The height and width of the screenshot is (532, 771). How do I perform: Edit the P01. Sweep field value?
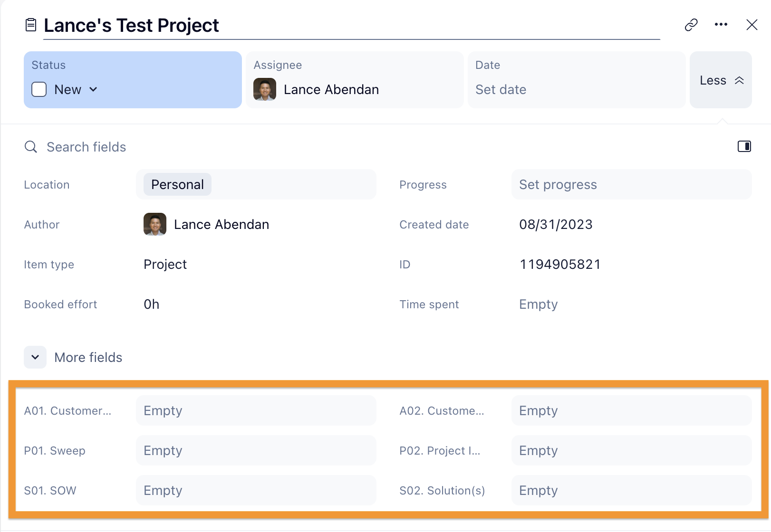pyautogui.click(x=256, y=450)
